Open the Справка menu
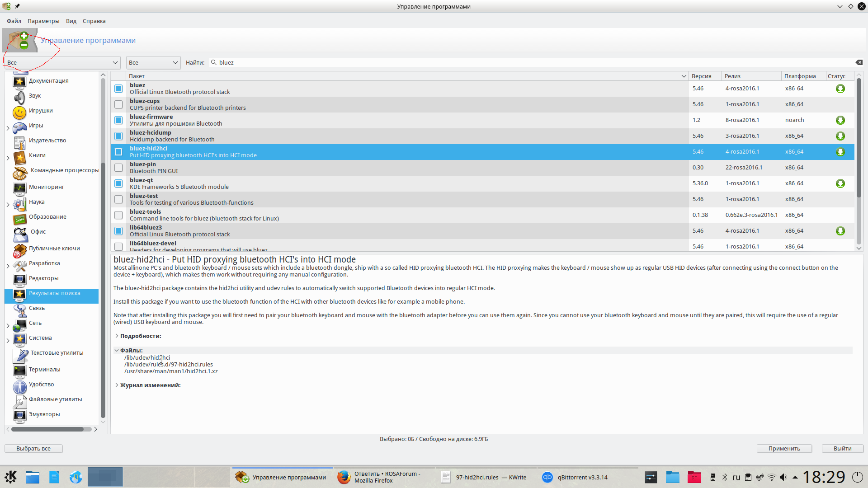Image resolution: width=868 pixels, height=488 pixels. pyautogui.click(x=94, y=21)
